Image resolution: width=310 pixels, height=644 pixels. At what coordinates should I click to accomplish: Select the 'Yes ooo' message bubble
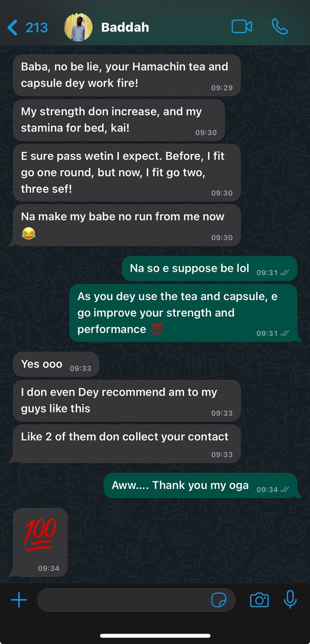pos(56,365)
